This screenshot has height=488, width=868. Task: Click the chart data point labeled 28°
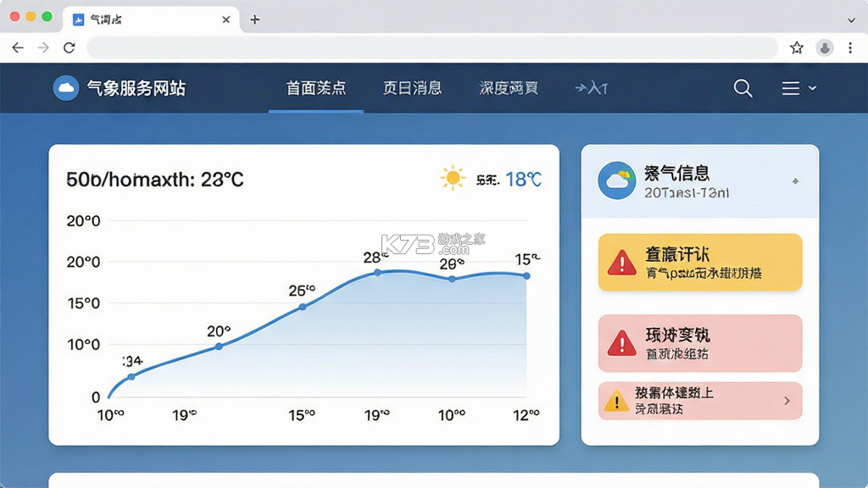click(x=377, y=272)
